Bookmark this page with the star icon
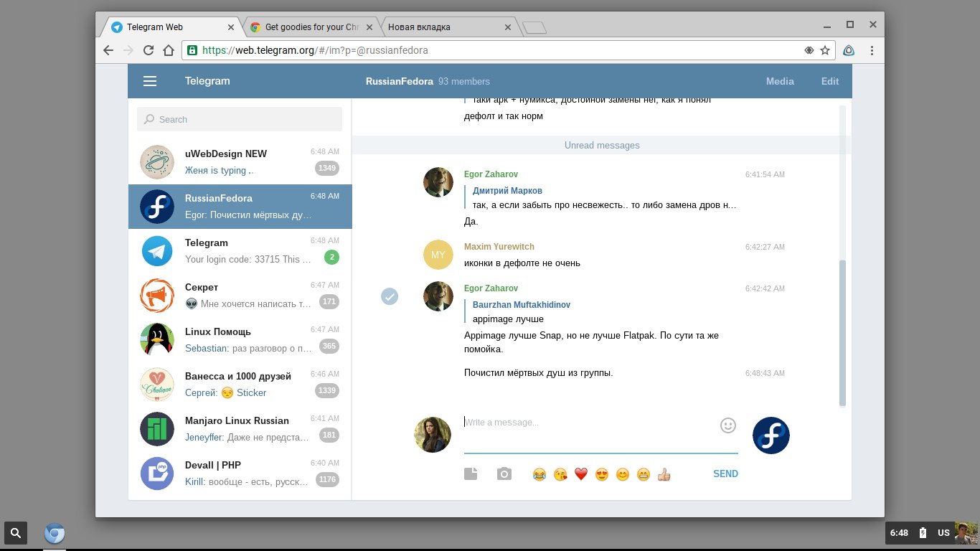The width and height of the screenshot is (980, 551). pos(825,50)
